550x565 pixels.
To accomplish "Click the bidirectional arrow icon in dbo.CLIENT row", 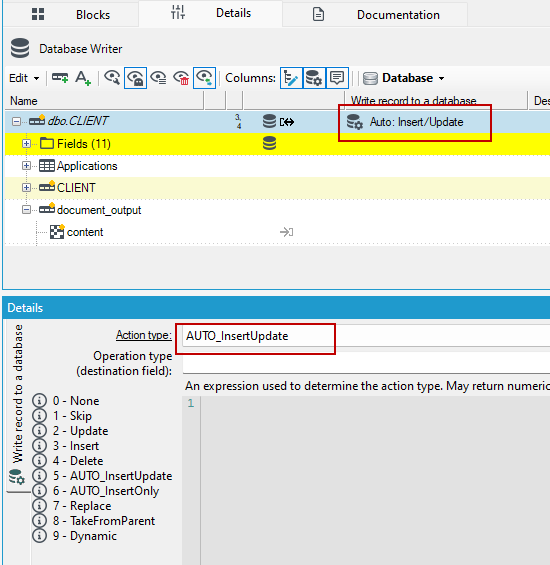I will click(287, 122).
